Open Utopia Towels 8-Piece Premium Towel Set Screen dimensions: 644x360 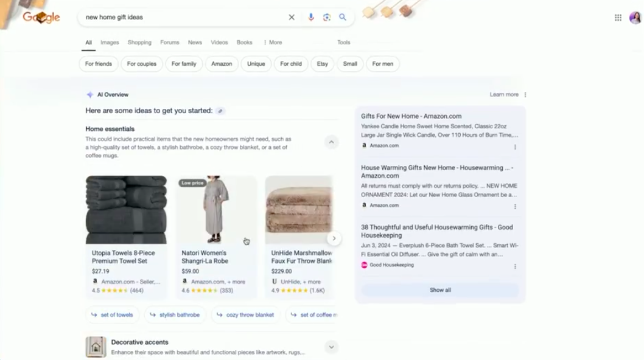pos(123,257)
